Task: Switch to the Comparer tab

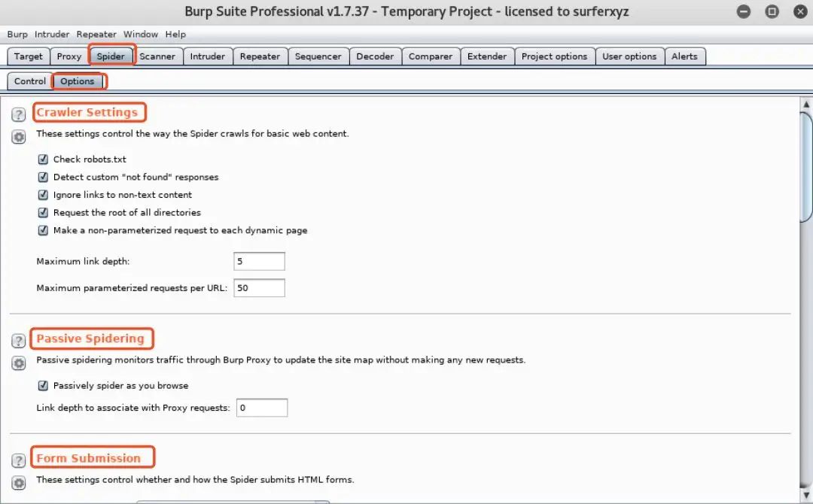Action: 431,56
